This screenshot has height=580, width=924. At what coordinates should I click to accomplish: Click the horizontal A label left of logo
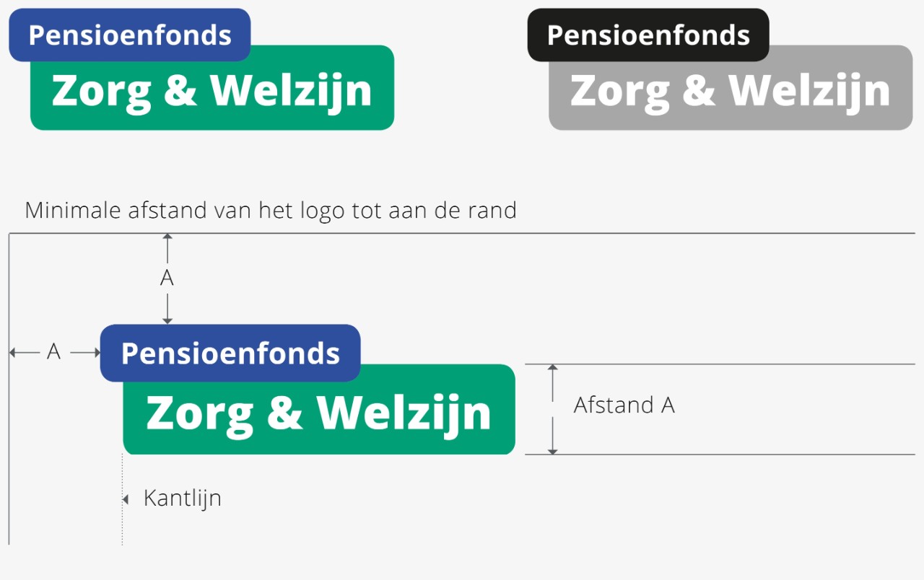coord(53,352)
